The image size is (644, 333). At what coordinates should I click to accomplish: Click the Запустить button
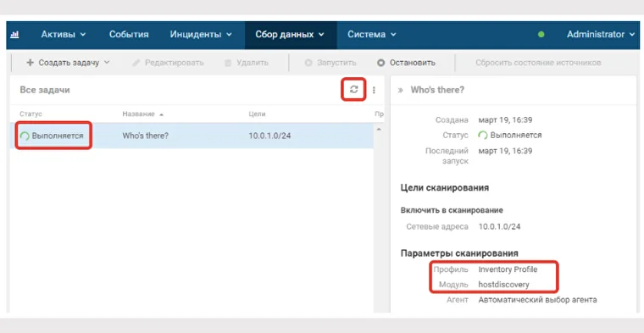(x=330, y=63)
